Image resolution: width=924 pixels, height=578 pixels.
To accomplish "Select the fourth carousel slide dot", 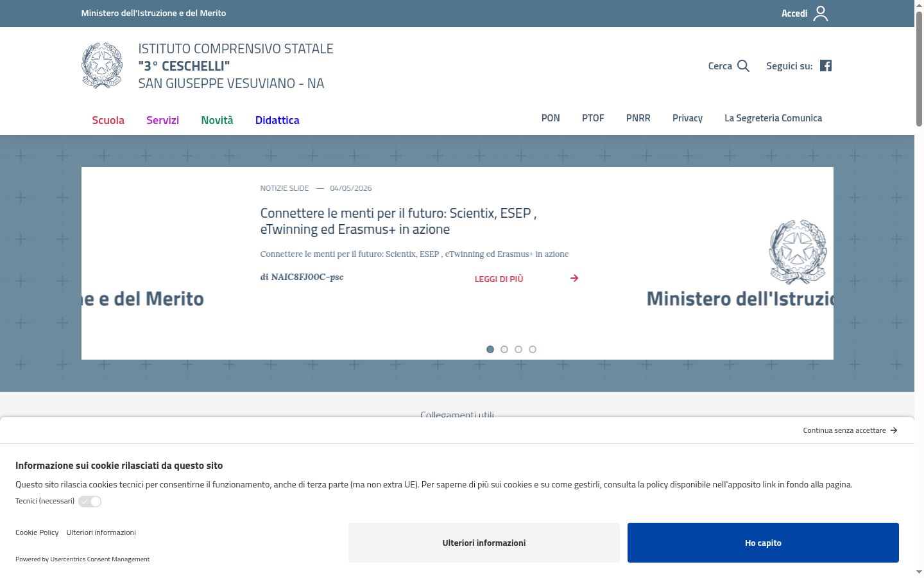I will click(533, 349).
